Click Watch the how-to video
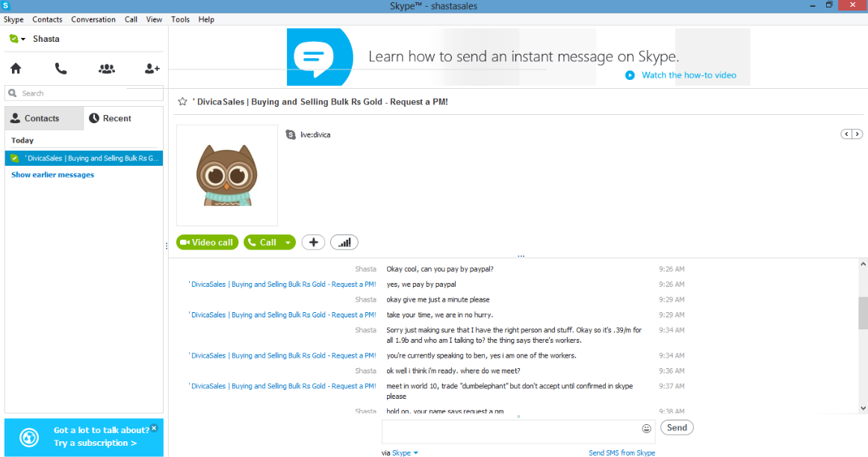The height and width of the screenshot is (457, 868). point(689,75)
